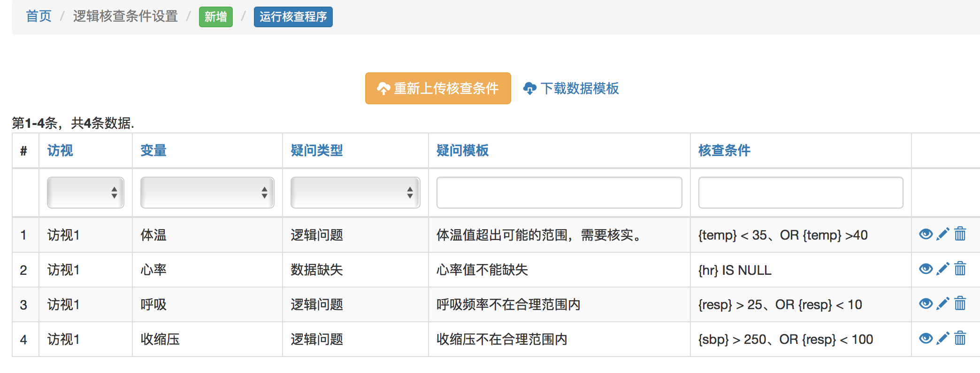Screen dimensions: 980x373
Task: Open the 访视 filter dropdown
Action: click(85, 193)
